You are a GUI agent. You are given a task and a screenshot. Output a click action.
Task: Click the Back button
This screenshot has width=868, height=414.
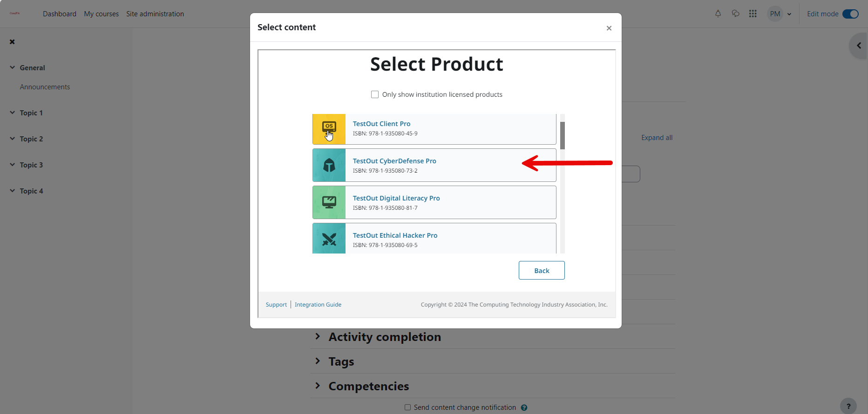[x=542, y=270]
